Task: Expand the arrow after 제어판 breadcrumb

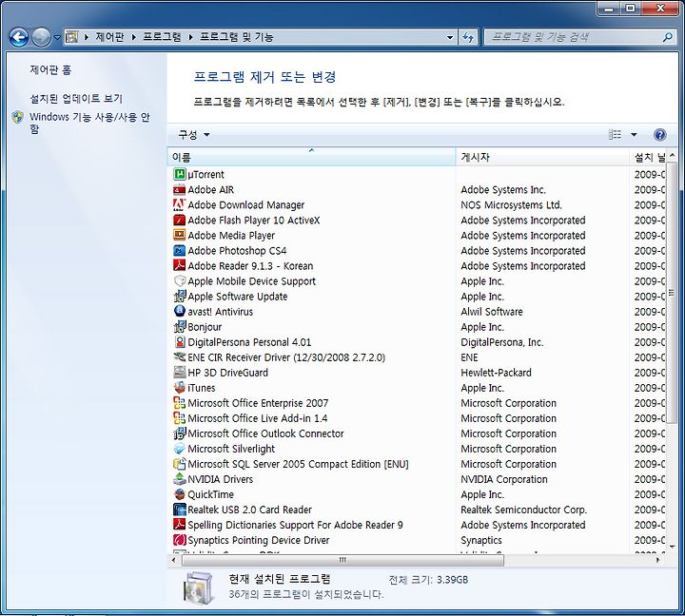Action: point(134,37)
